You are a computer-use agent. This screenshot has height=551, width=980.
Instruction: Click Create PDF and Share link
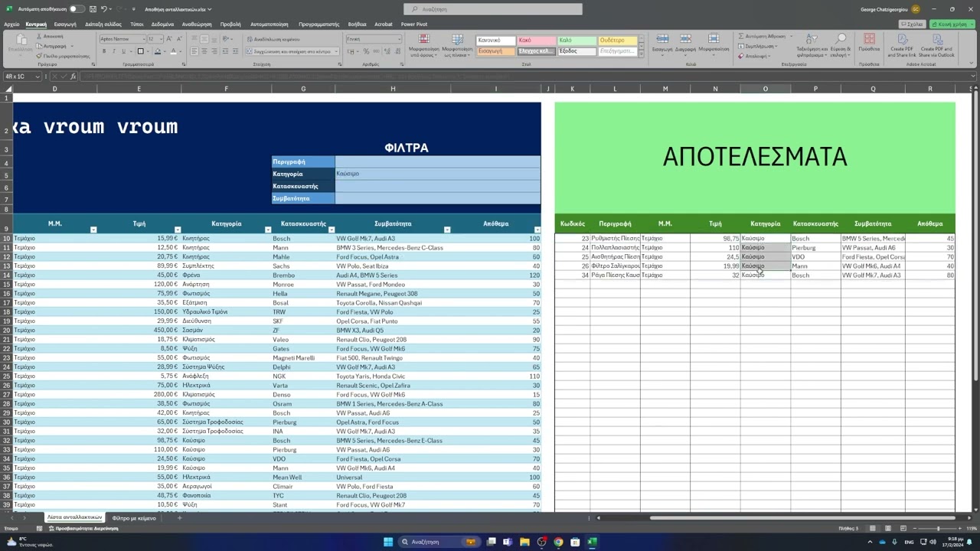(x=902, y=45)
